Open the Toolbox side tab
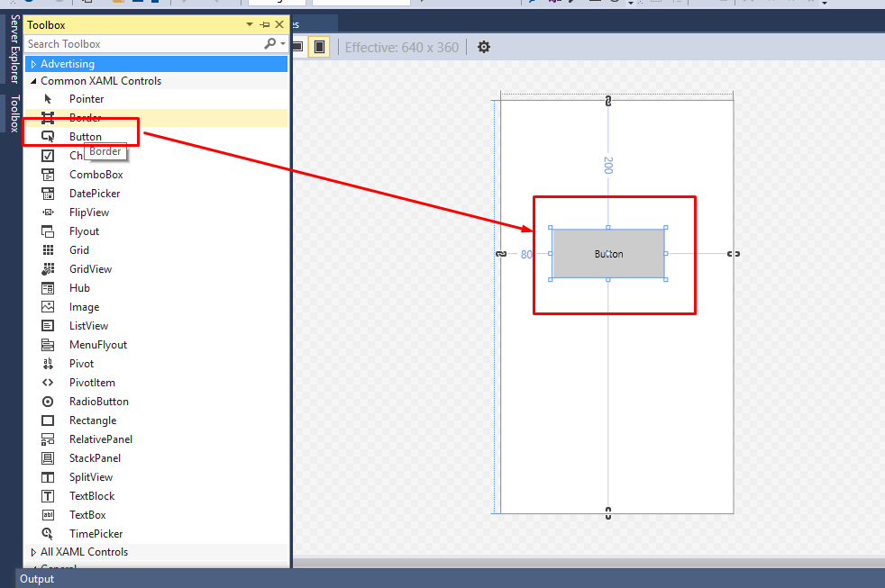This screenshot has width=885, height=588. pos(14,113)
